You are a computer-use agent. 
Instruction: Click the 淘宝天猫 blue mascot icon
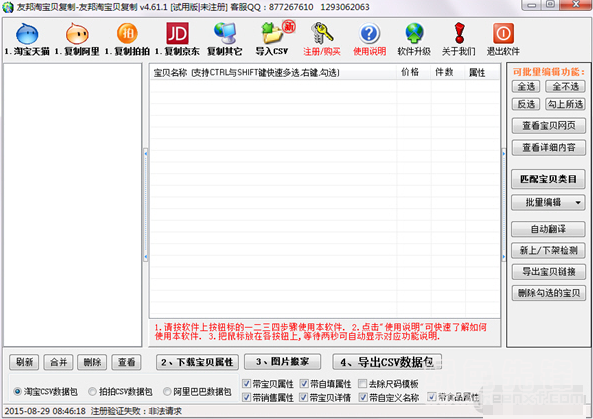coord(27,34)
